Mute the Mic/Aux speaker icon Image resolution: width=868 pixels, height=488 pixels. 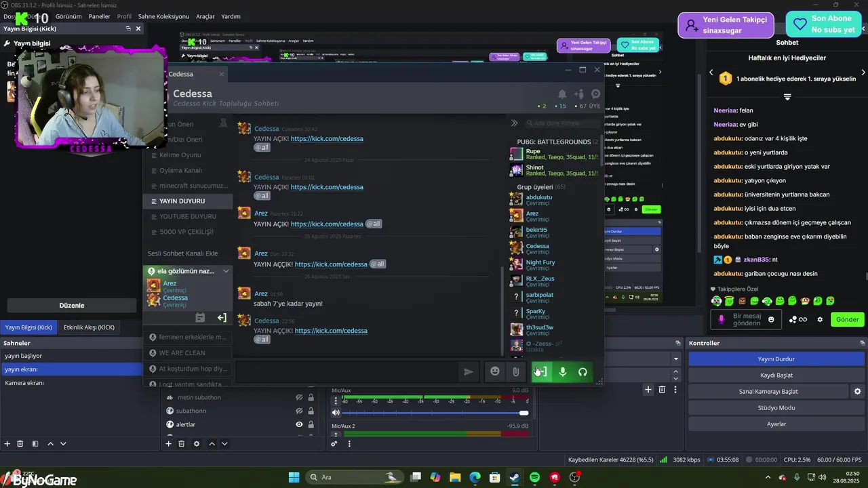(x=336, y=413)
